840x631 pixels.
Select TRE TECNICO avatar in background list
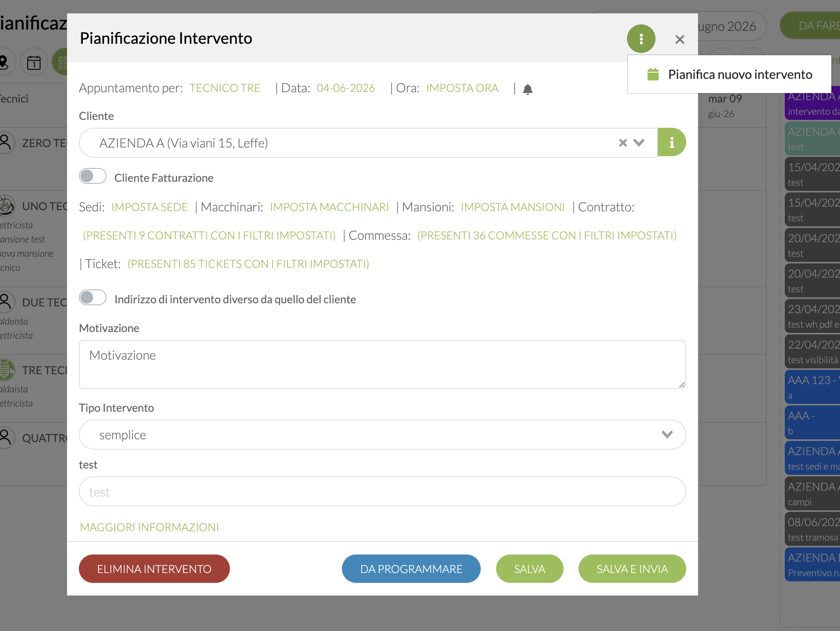pos(6,370)
